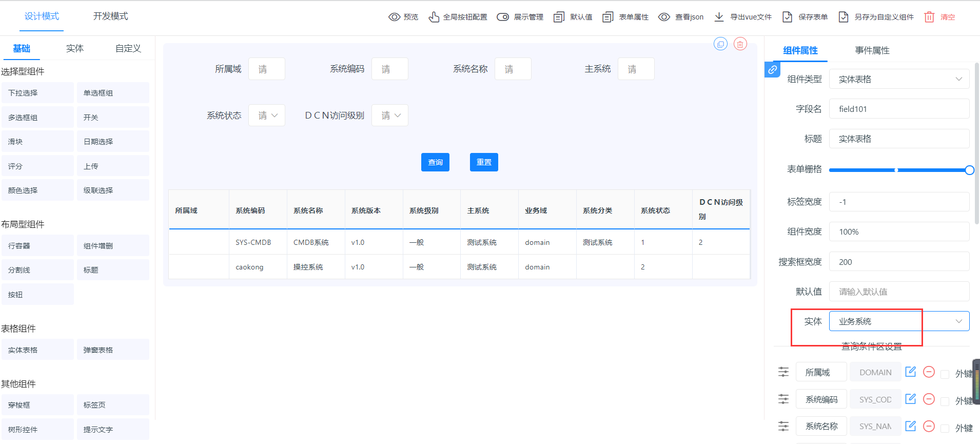Click the blue link icon beside 组件类型
The image size is (980, 444).
click(773, 70)
